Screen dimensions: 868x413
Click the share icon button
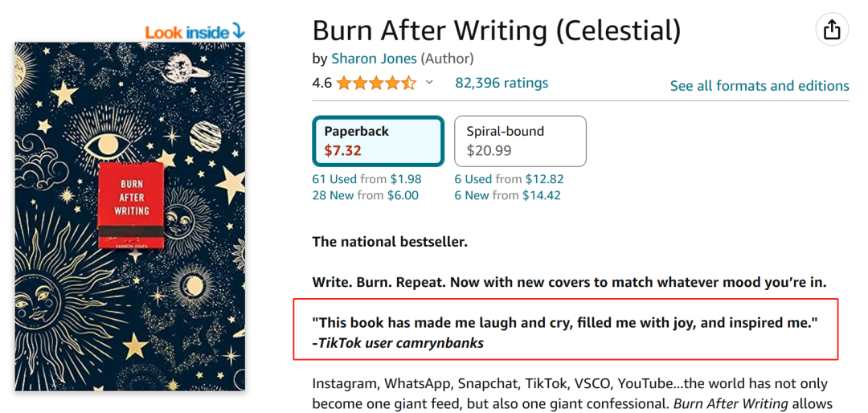tap(832, 30)
